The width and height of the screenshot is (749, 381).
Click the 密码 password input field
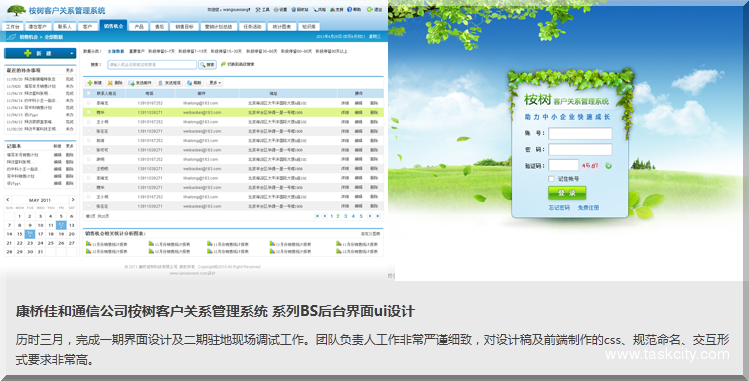pyautogui.click(x=580, y=149)
